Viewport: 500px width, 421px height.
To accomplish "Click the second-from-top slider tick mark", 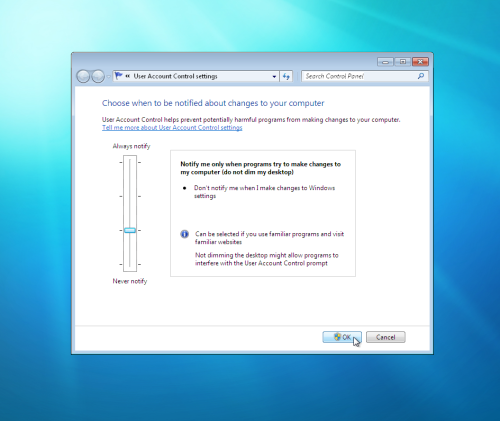I will click(x=130, y=196).
